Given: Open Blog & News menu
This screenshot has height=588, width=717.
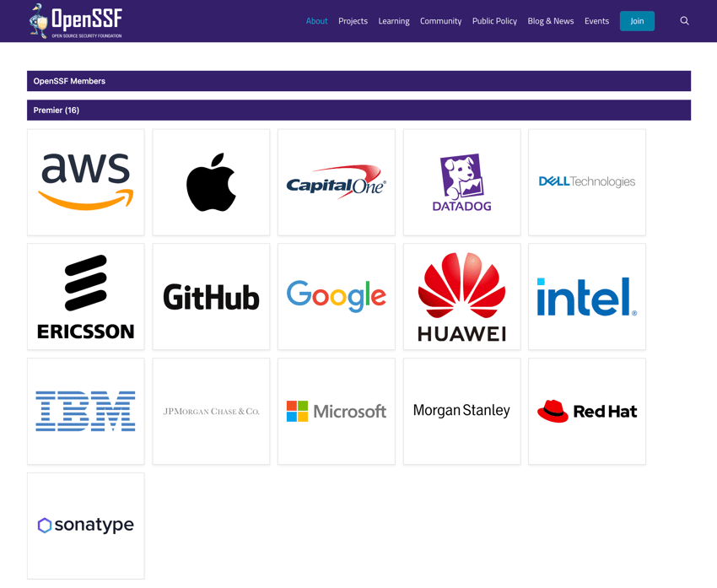Looking at the screenshot, I should (x=550, y=21).
